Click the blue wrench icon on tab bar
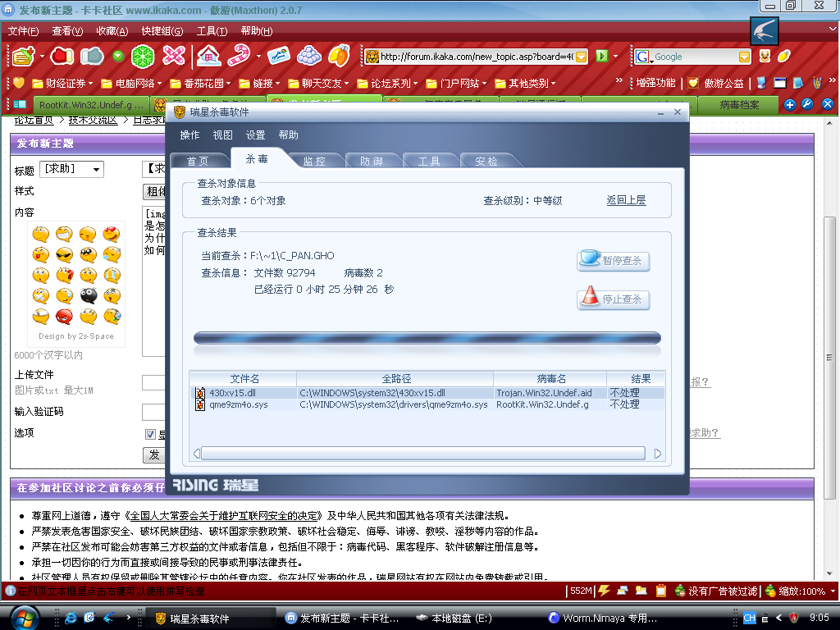840x630 pixels. [807, 104]
